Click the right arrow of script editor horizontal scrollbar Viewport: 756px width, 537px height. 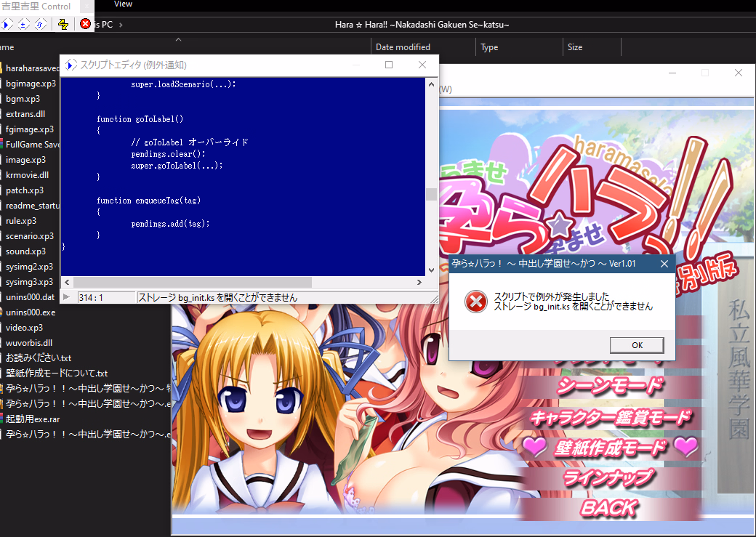click(419, 282)
